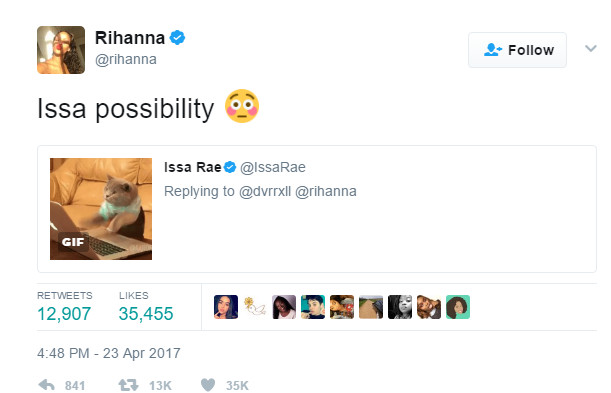Image resolution: width=611 pixels, height=393 pixels.
Task: Click the teal-background liker avatar
Action: (x=458, y=307)
